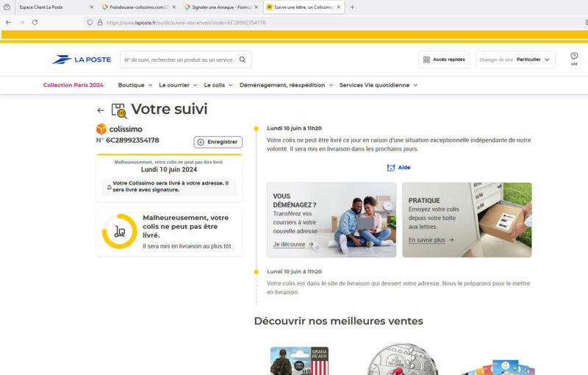The image size is (588, 375).
Task: Open a new browser tab
Action: 352,7
